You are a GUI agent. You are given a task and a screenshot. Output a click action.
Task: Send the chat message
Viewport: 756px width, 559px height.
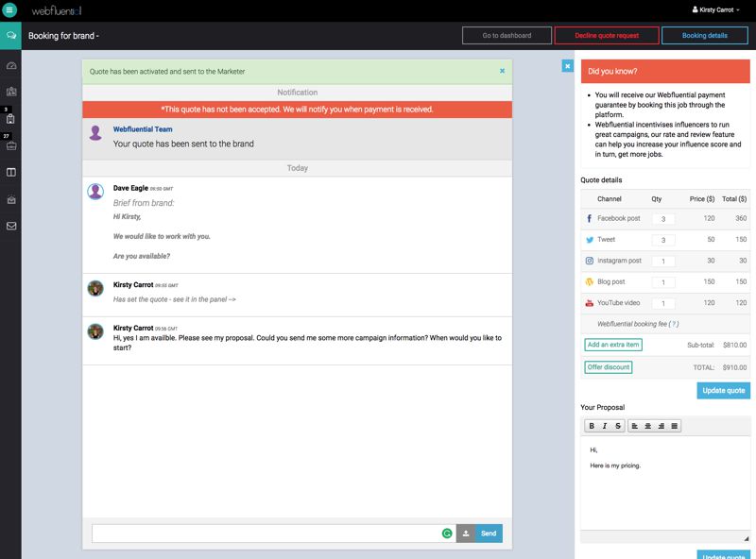point(489,534)
